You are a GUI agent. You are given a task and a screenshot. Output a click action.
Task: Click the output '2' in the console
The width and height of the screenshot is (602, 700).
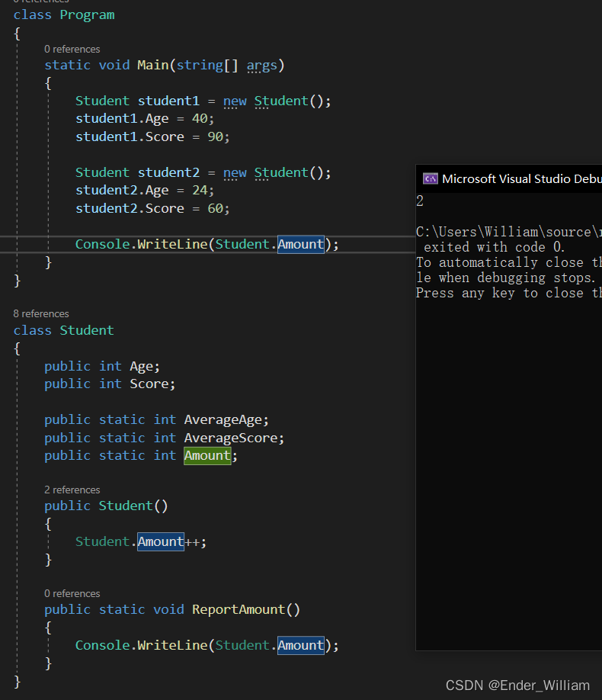[420, 201]
